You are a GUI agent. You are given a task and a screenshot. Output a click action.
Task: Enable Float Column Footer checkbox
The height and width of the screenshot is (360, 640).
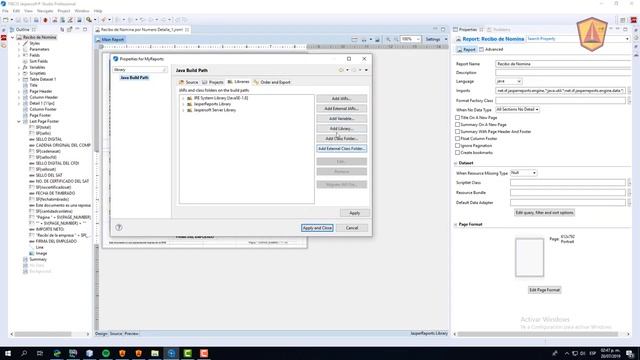coord(458,139)
